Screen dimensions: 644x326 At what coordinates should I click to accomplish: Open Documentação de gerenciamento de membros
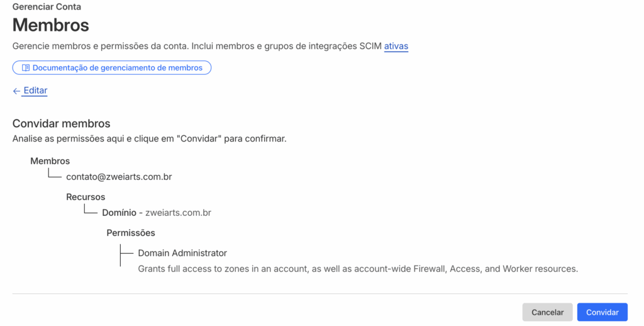click(x=117, y=68)
